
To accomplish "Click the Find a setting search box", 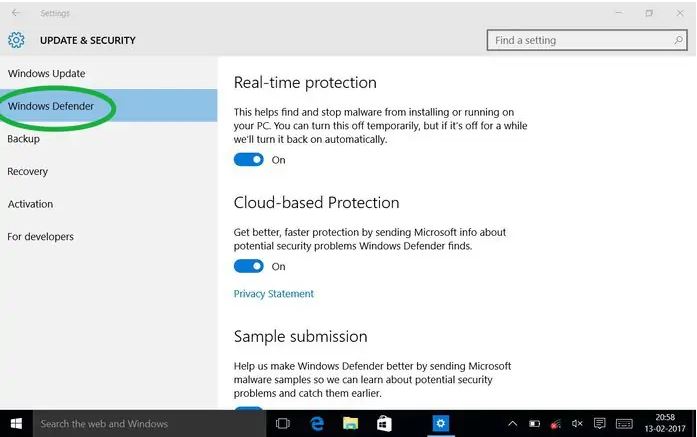I will point(587,40).
